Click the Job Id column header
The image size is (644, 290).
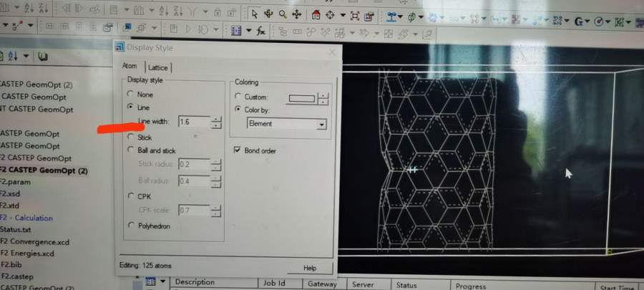coord(280,284)
